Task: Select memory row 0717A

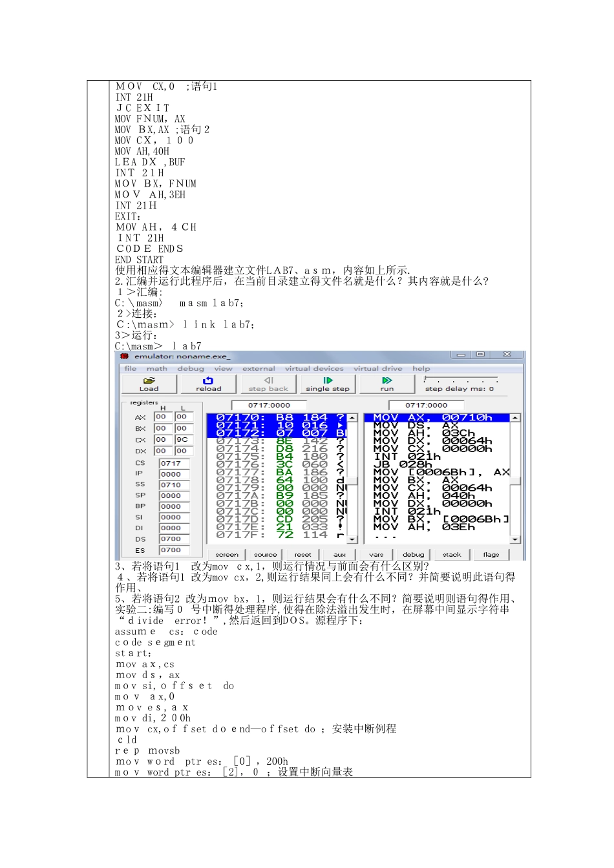Action: [x=277, y=495]
